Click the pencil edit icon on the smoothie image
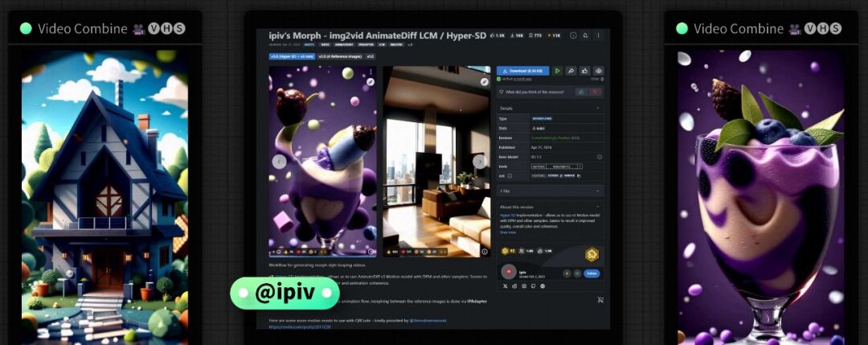Image resolution: width=868 pixels, height=345 pixels. tap(371, 82)
